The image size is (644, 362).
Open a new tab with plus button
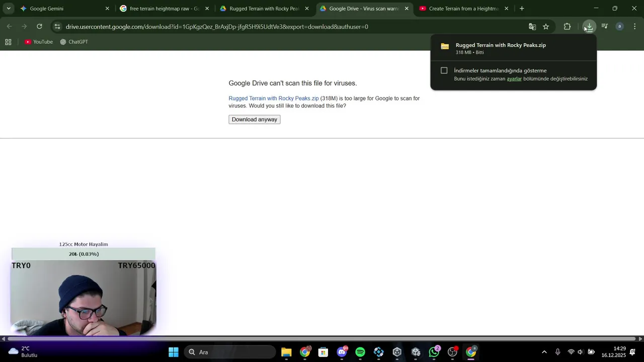click(x=522, y=9)
